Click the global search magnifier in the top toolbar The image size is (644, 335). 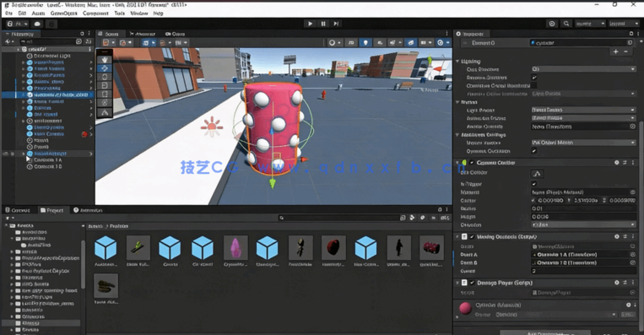coord(566,24)
